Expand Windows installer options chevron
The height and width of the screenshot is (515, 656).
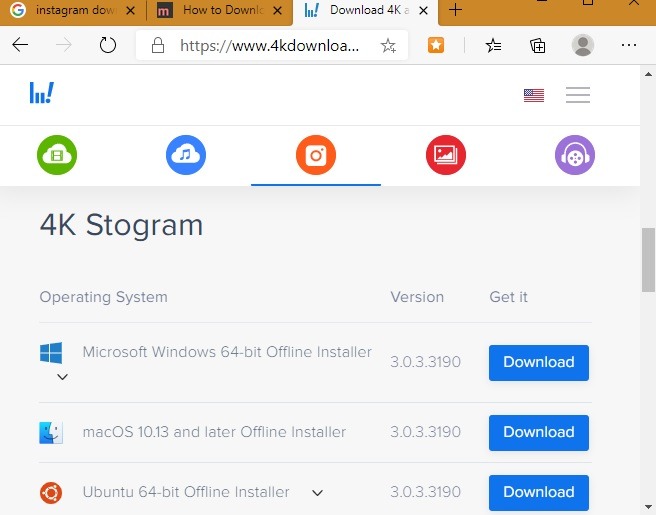[x=62, y=377]
